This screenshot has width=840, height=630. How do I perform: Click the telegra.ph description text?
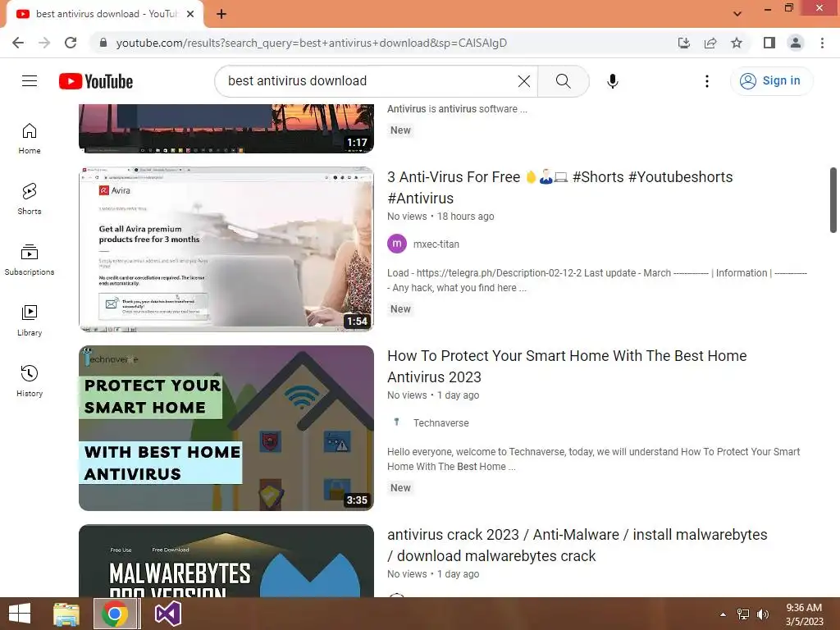pyautogui.click(x=597, y=281)
